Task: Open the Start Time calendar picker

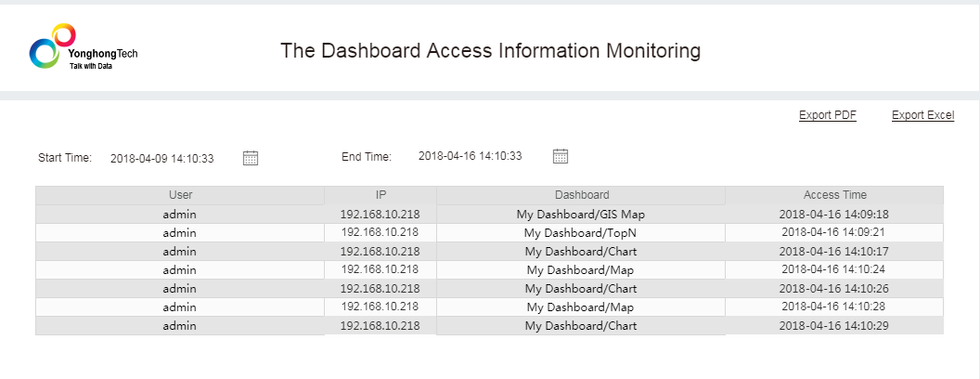Action: (x=251, y=158)
